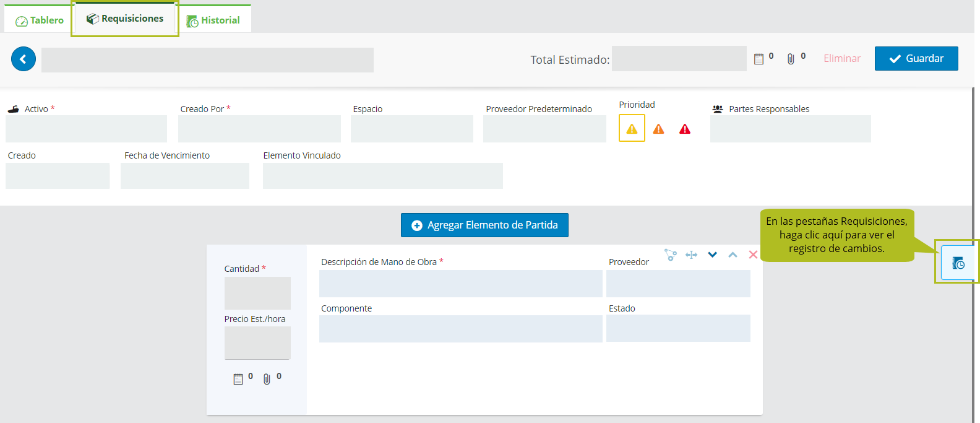Click the line item Proveedor field
The image size is (980, 423).
[x=678, y=284]
